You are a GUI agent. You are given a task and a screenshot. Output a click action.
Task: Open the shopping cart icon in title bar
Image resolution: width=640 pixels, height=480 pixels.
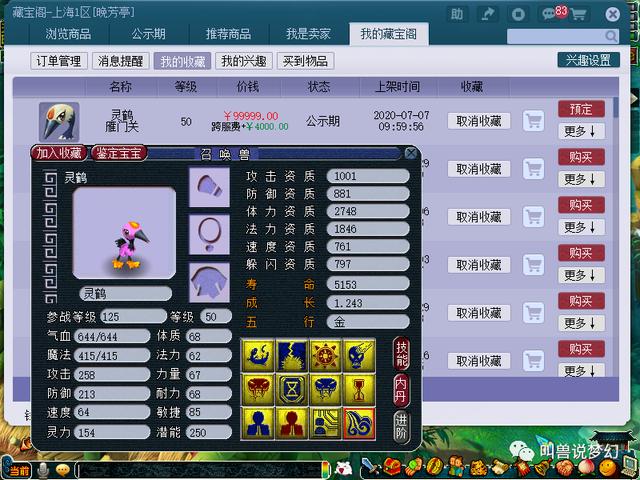pos(578,14)
